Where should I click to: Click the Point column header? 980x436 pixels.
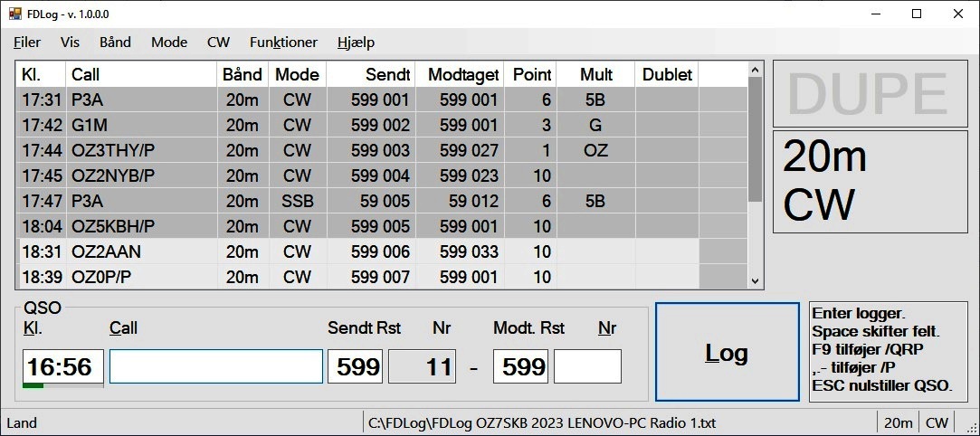pyautogui.click(x=530, y=75)
